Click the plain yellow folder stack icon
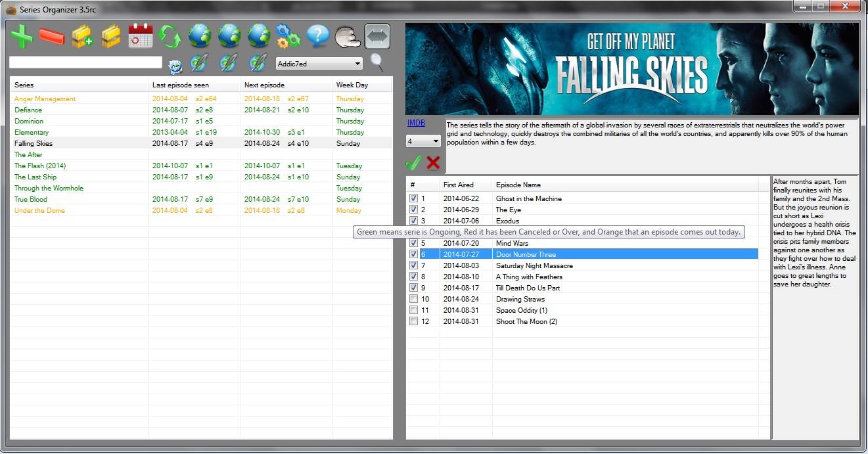868x454 pixels. (x=110, y=36)
